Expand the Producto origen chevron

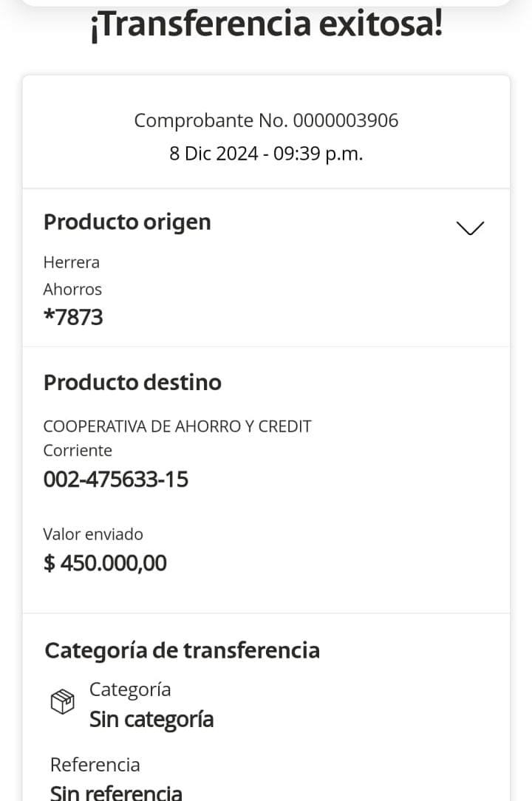click(470, 228)
